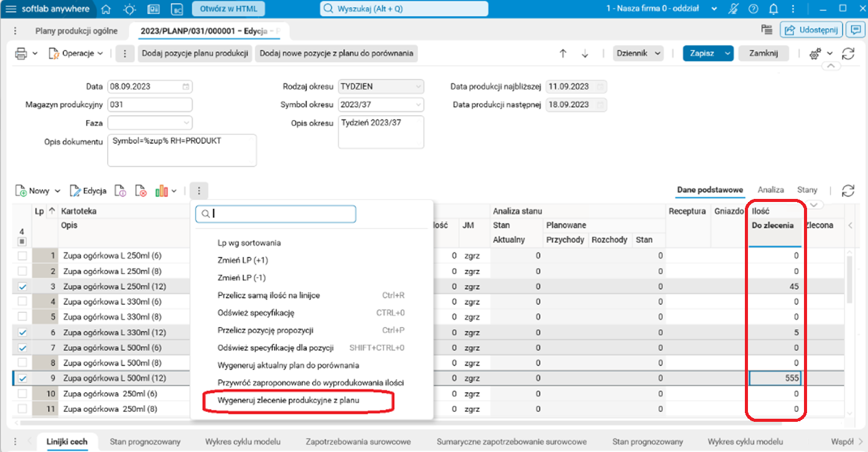Uncheck the row 9 checkbox
The width and height of the screenshot is (868, 452).
(22, 378)
